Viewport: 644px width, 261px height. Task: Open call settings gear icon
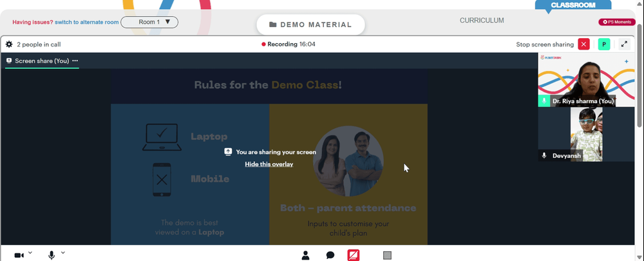(9, 44)
